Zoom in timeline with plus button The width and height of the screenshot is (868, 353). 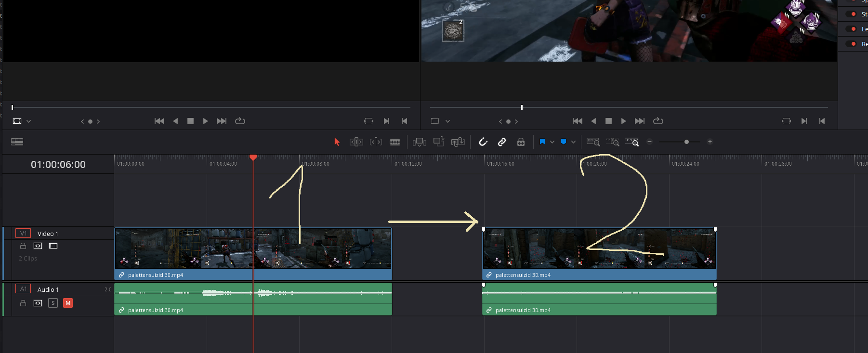(x=710, y=142)
